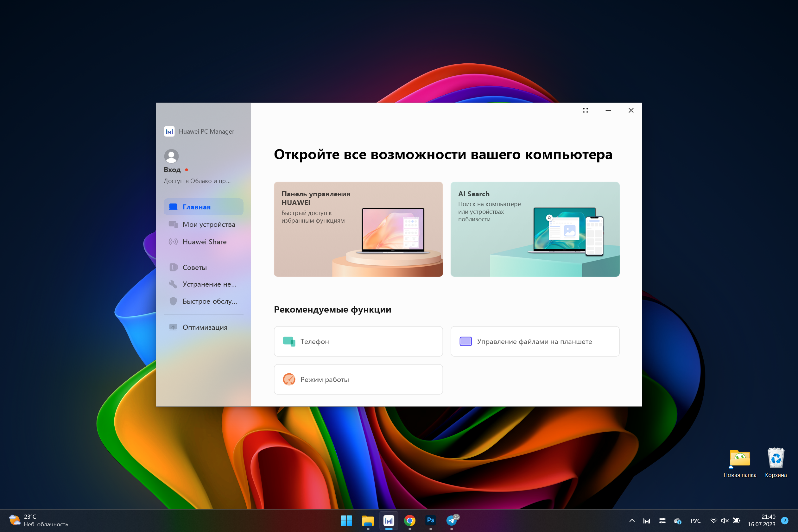Open Советы in the sidebar
798x532 pixels.
tap(203, 267)
